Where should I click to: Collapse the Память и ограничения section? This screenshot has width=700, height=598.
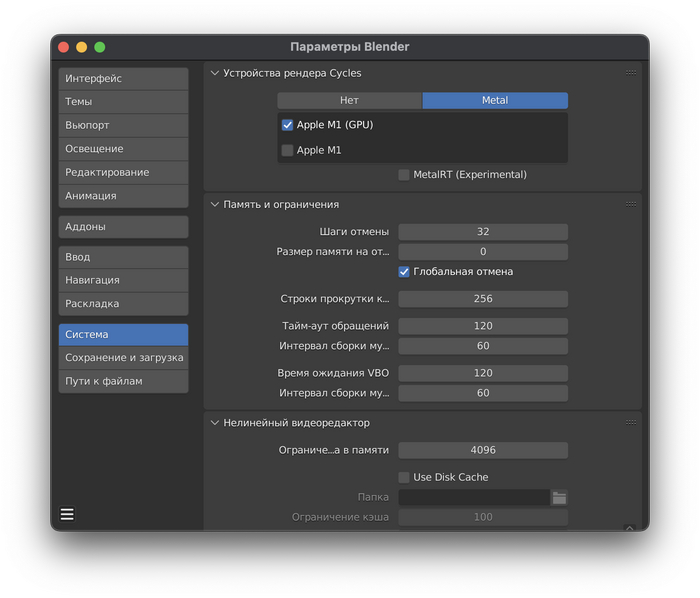pyautogui.click(x=215, y=204)
